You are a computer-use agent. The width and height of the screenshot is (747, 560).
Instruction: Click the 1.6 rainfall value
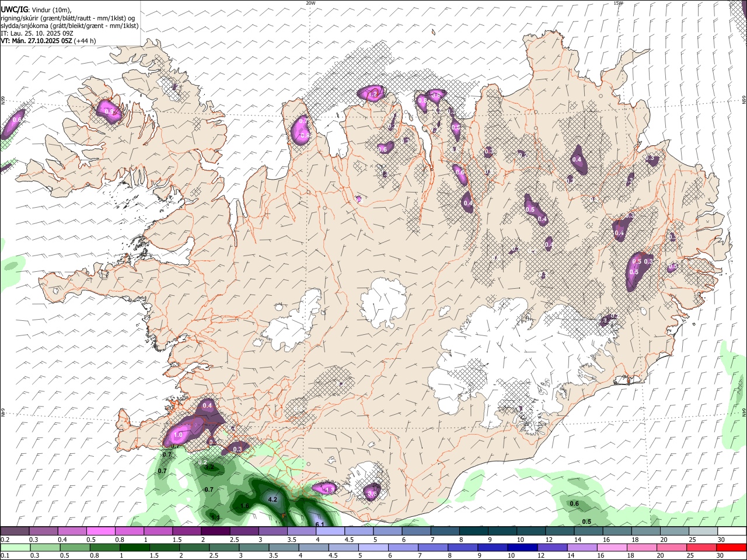(245, 506)
